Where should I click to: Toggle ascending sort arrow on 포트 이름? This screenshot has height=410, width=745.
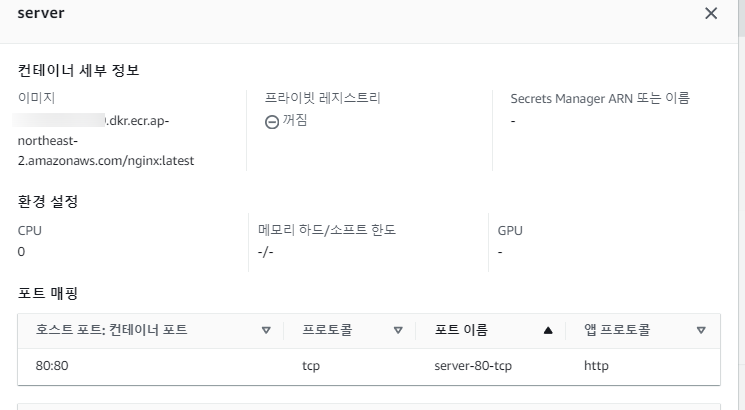click(x=547, y=330)
